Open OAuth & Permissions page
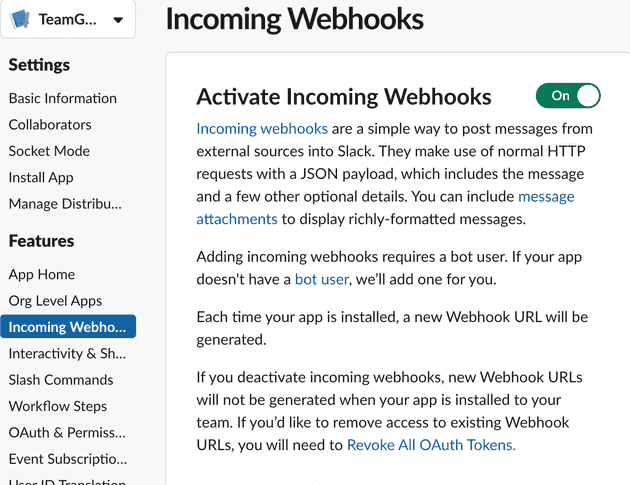Viewport: 630px width, 485px height. tap(67, 433)
